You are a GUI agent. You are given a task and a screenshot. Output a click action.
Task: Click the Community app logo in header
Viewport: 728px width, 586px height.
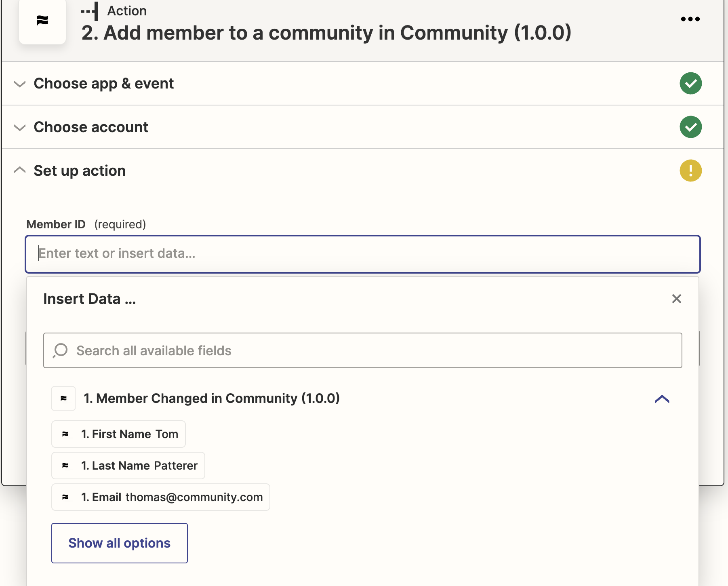[x=42, y=21]
